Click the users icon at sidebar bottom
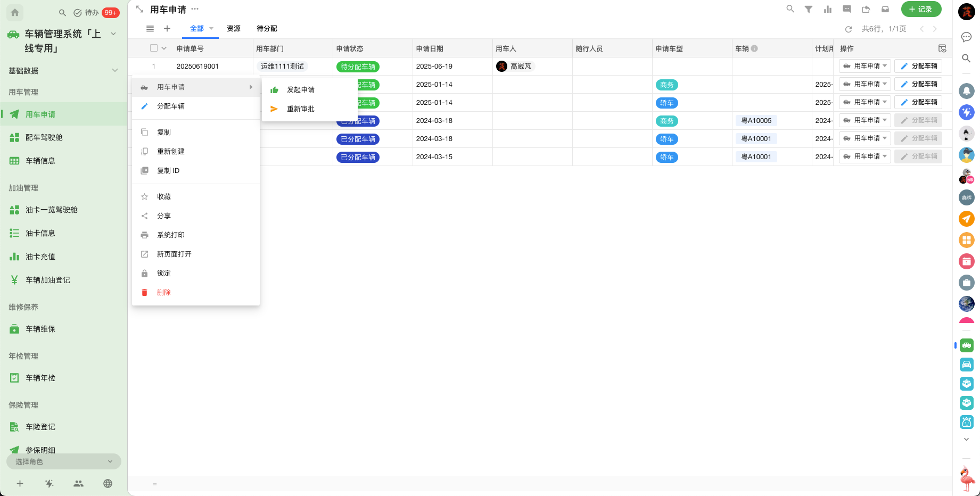Viewport: 980px width, 496px height. click(x=78, y=483)
